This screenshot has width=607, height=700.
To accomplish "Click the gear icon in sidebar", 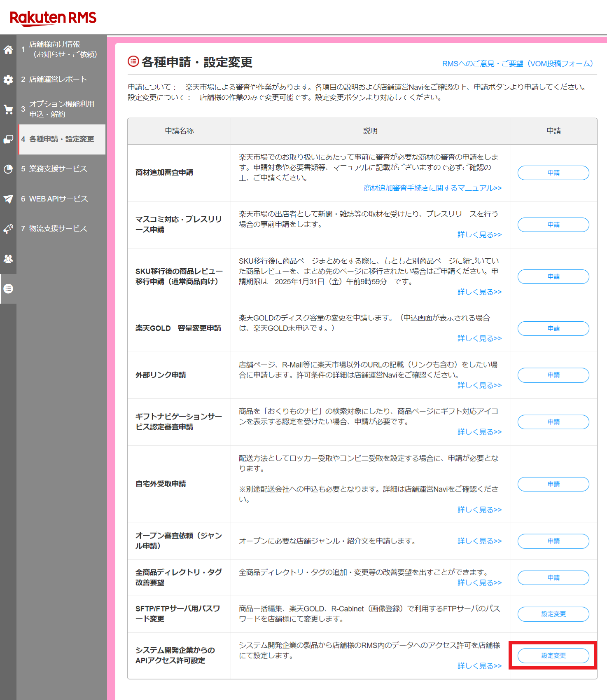I will [x=8, y=80].
